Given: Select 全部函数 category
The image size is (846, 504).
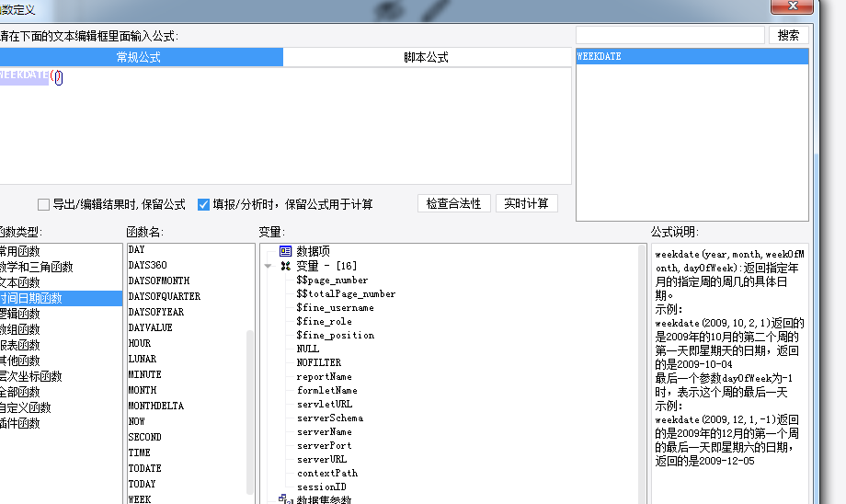Looking at the screenshot, I should pos(61,393).
